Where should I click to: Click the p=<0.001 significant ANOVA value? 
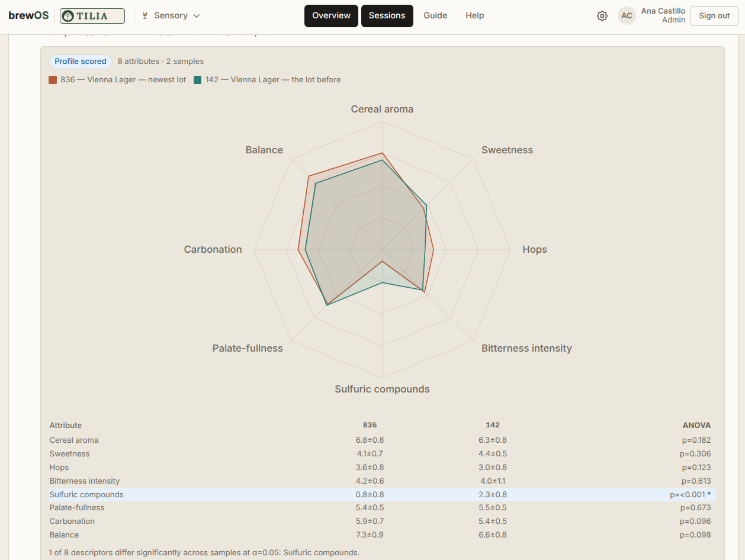point(690,494)
